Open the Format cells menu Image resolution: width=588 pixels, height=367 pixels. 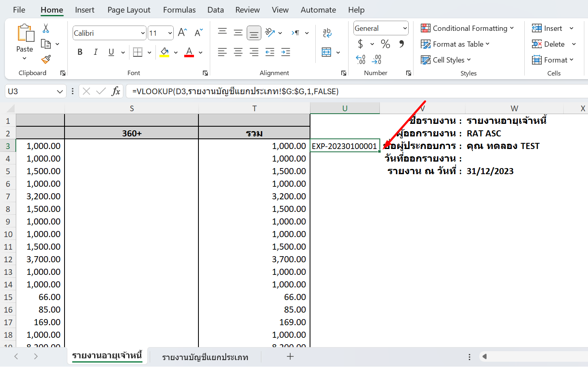tap(553, 60)
